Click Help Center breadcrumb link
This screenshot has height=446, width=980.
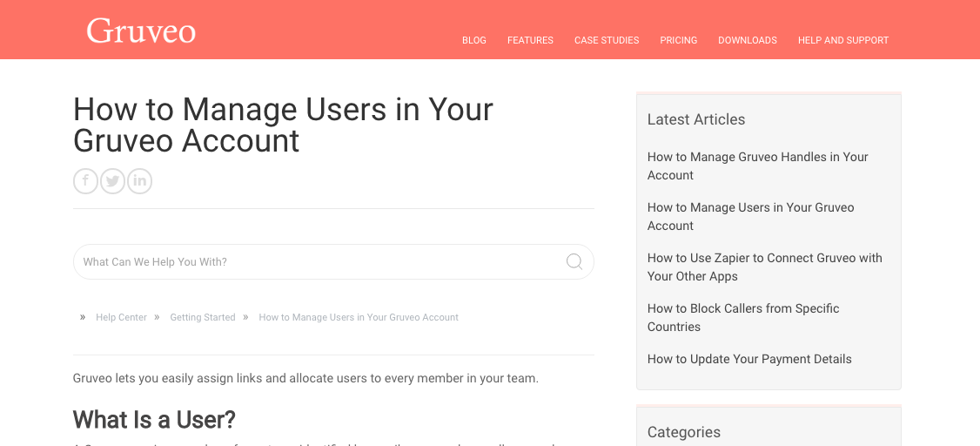point(121,317)
